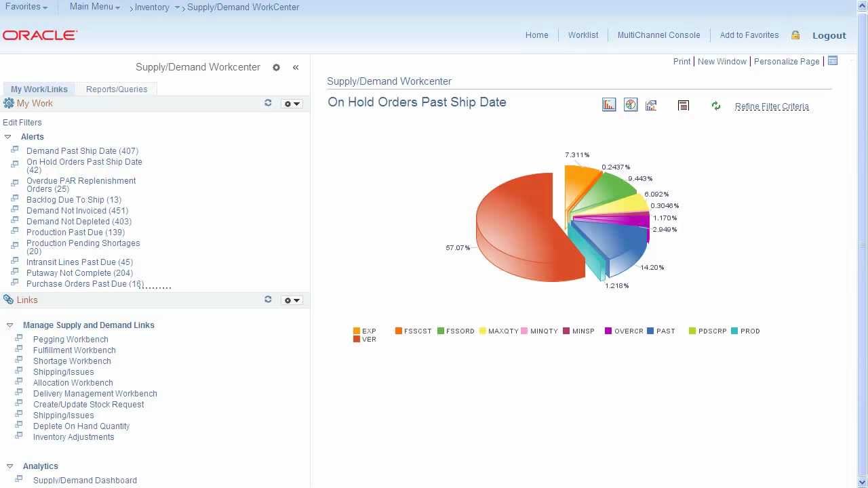Refresh the On Hold Orders chart

point(715,106)
